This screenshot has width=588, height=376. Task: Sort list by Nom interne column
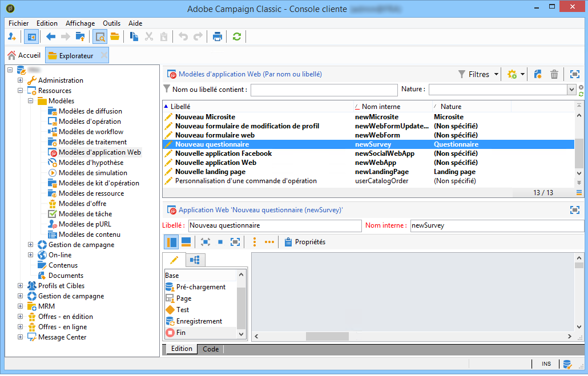tap(393, 107)
